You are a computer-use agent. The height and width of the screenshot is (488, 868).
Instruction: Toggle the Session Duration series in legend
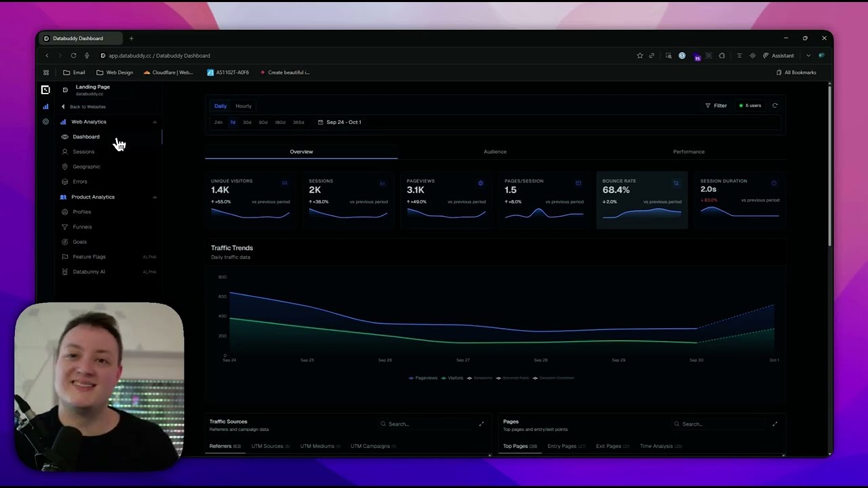coord(553,378)
